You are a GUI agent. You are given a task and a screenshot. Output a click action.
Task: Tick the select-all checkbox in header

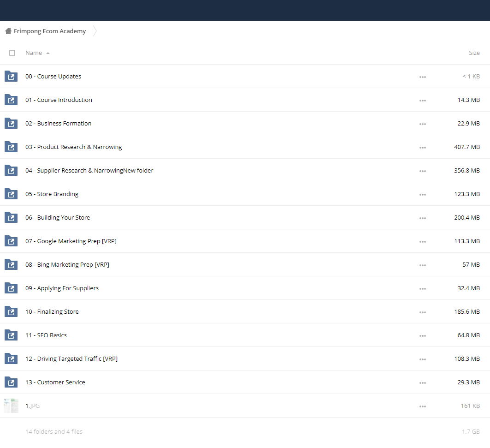(x=12, y=53)
